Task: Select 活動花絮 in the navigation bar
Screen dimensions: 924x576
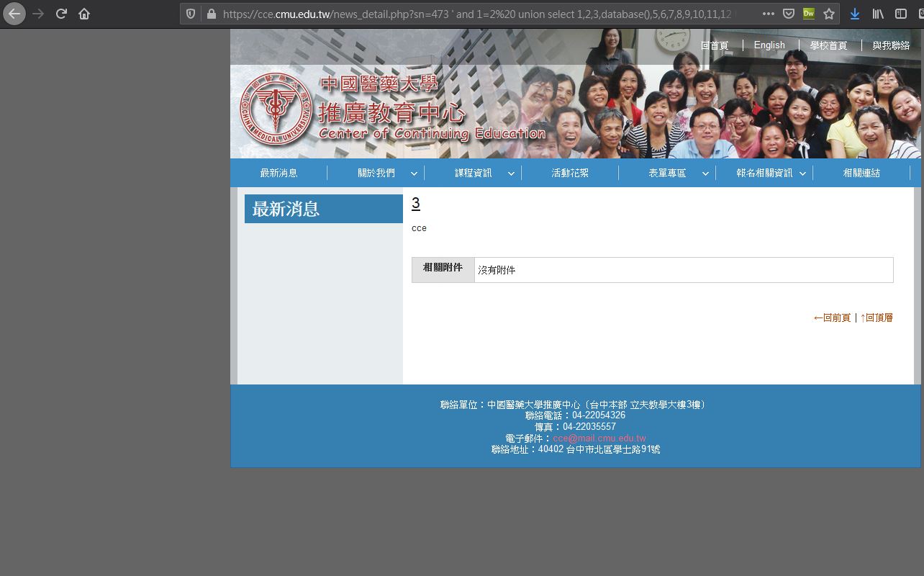Action: click(x=570, y=173)
